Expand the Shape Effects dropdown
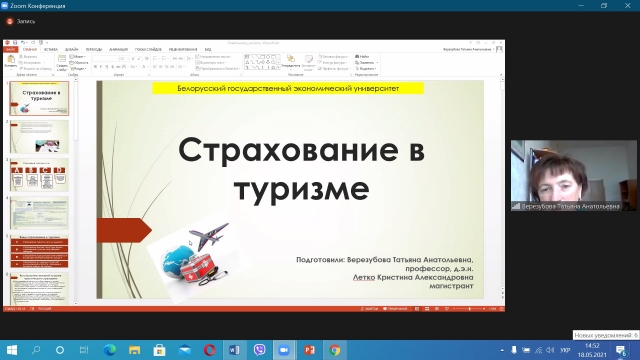Viewport: 640px width, 360px height. [334, 69]
